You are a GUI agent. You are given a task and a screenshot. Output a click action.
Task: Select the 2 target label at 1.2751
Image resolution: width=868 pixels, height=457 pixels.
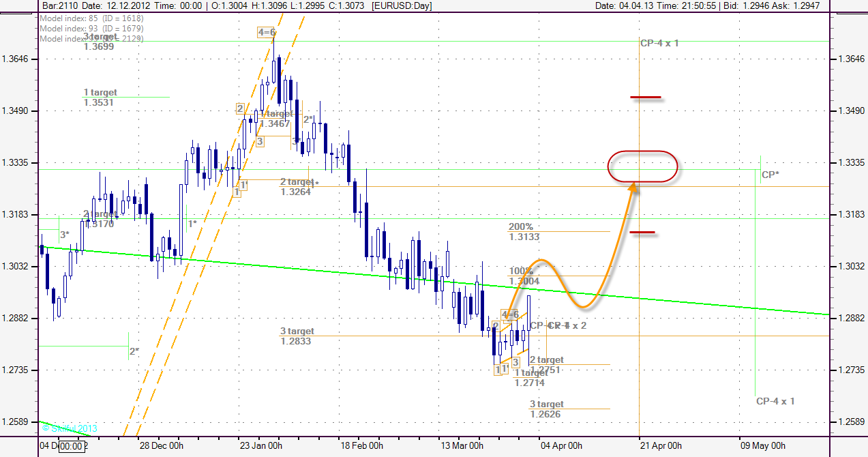click(x=546, y=364)
